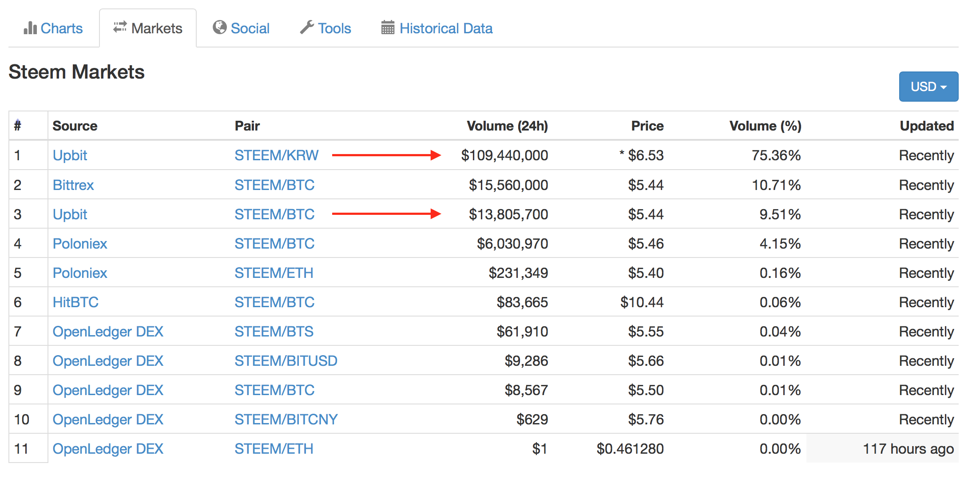Open the STEEM/BTS pair link
Image resolution: width=980 pixels, height=479 pixels.
(x=274, y=332)
